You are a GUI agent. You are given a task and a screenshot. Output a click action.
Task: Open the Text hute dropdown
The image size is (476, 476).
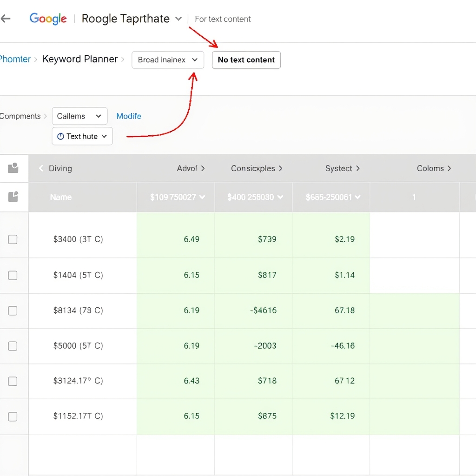[x=82, y=136]
